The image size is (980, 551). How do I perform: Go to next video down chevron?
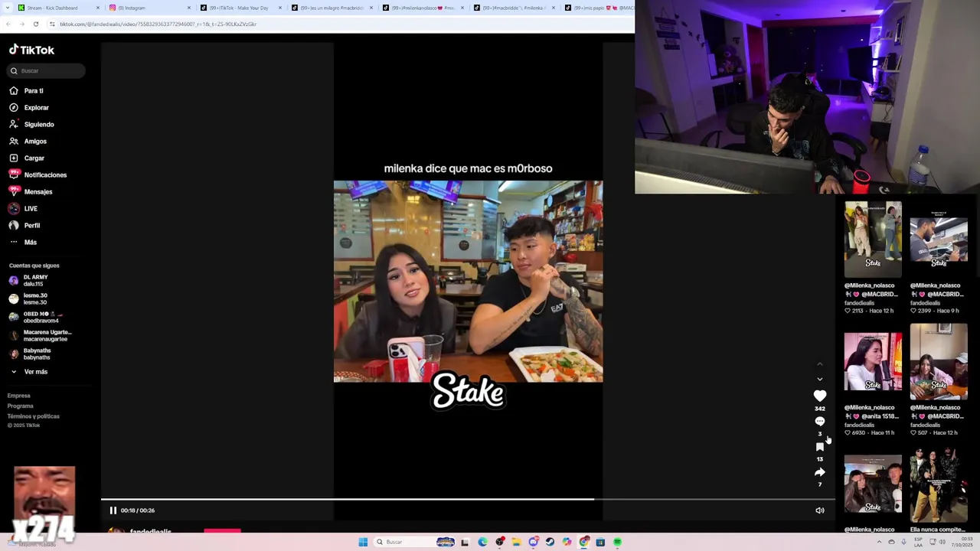click(820, 379)
